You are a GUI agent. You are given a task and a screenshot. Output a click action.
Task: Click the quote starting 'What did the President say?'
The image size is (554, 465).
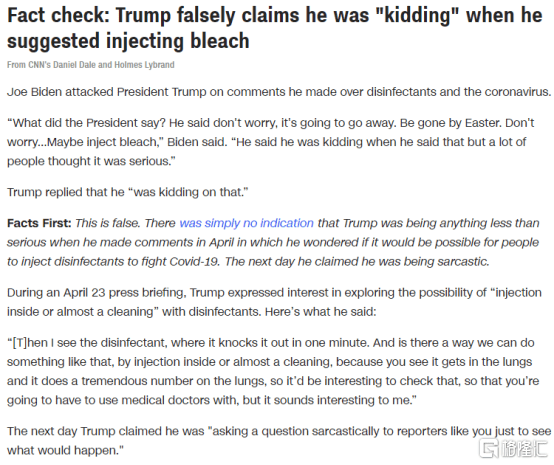pyautogui.click(x=271, y=142)
